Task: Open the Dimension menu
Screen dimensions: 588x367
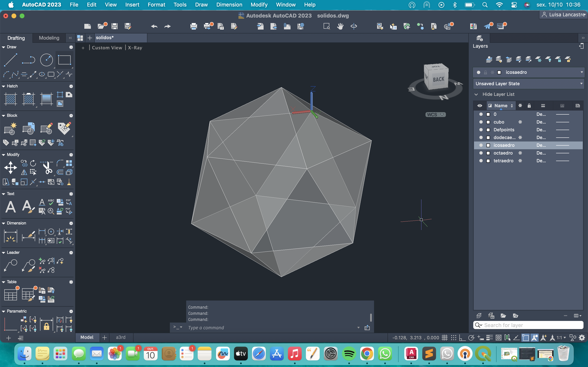Action: (x=229, y=5)
